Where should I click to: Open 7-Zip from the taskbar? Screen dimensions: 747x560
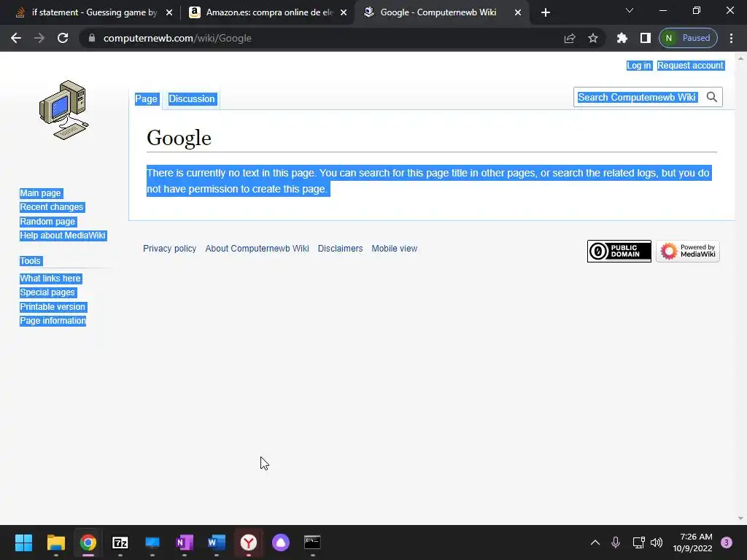[120, 542]
